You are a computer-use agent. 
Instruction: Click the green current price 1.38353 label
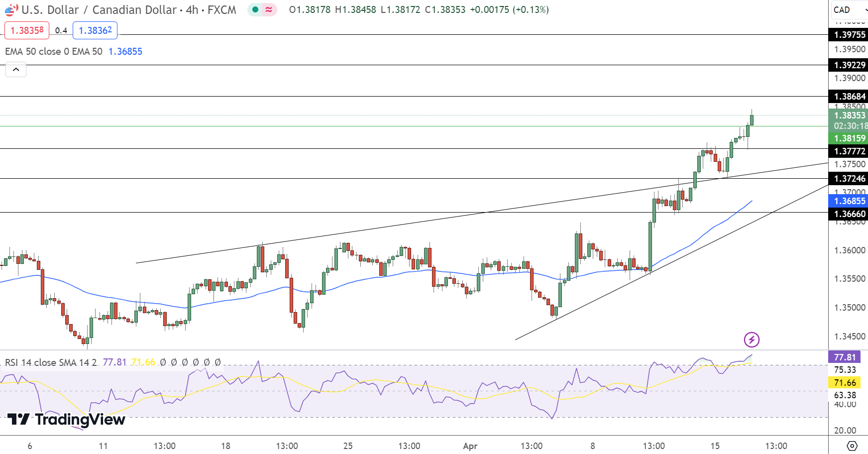click(x=849, y=115)
